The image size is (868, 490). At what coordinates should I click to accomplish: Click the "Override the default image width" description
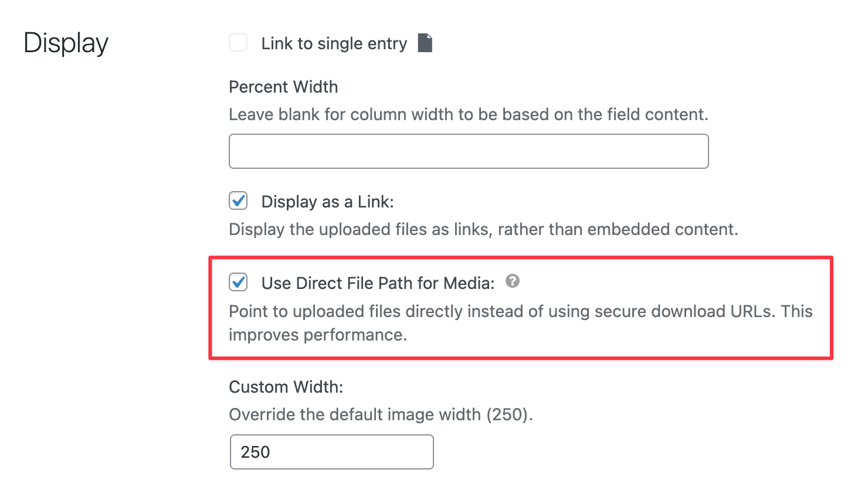point(380,414)
